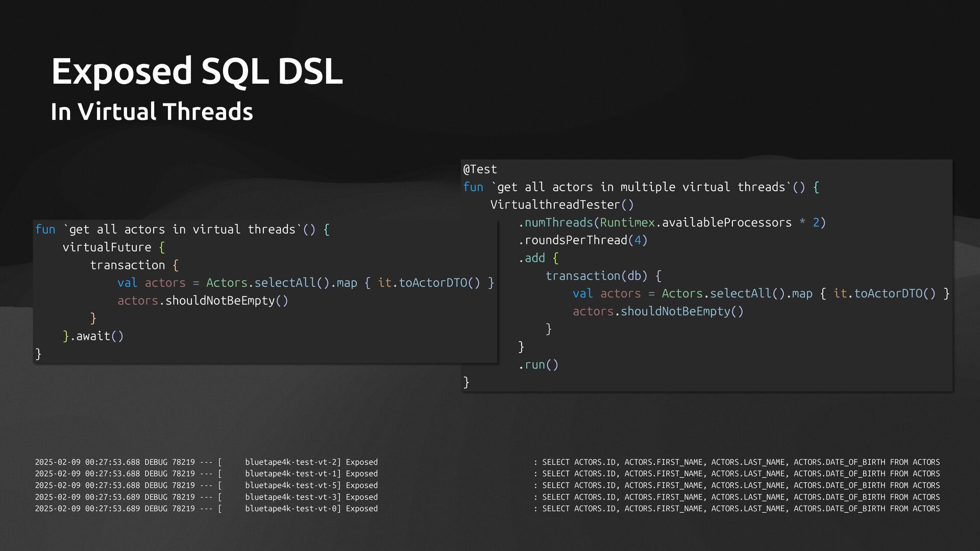Click log line for thread bluetape4k-test-vt-5
This screenshot has height=551, width=980.
(292, 486)
